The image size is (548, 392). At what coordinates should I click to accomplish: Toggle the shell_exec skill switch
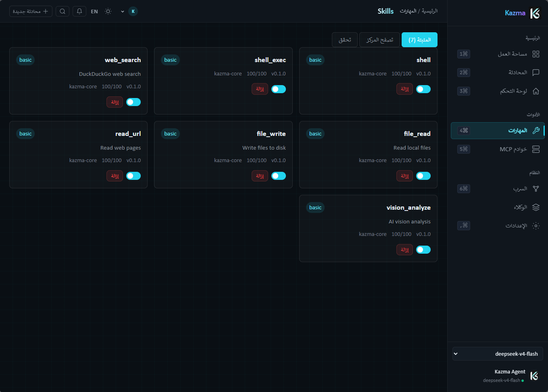(279, 89)
